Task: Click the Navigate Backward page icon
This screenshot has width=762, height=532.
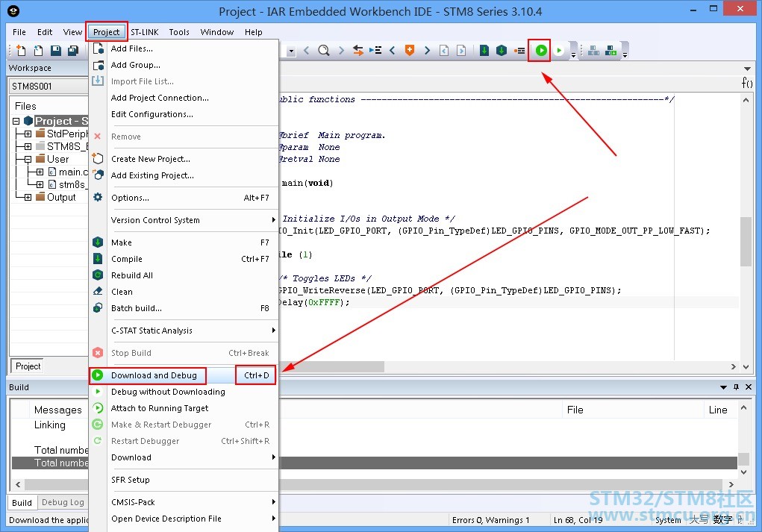Action: coord(444,51)
